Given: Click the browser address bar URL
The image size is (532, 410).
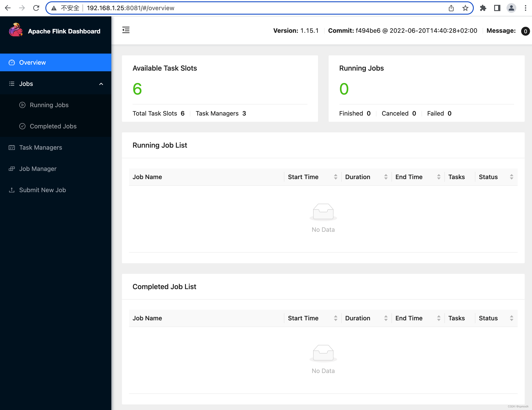Looking at the screenshot, I should 131,8.
